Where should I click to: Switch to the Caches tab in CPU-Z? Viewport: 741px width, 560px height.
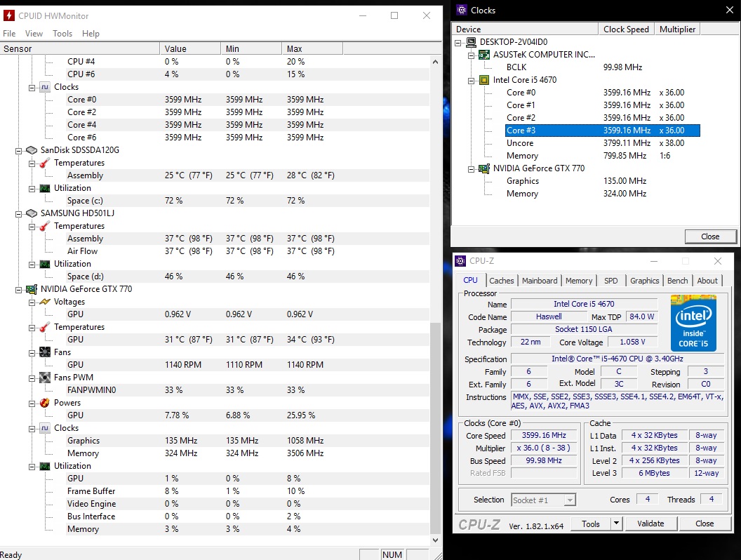[502, 281]
